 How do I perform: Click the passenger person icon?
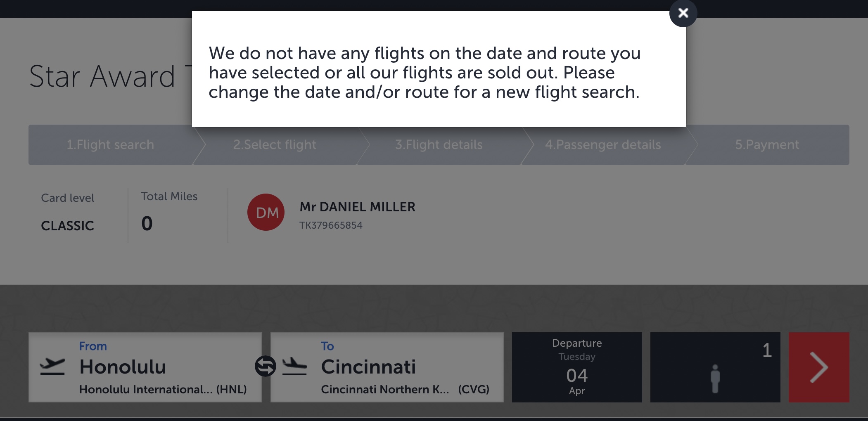[x=715, y=378]
